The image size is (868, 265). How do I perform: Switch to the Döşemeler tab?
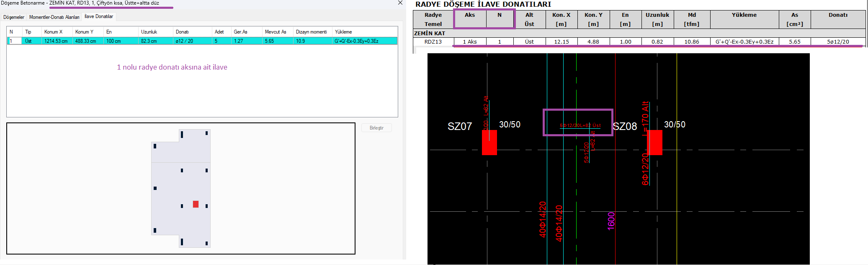(x=14, y=17)
